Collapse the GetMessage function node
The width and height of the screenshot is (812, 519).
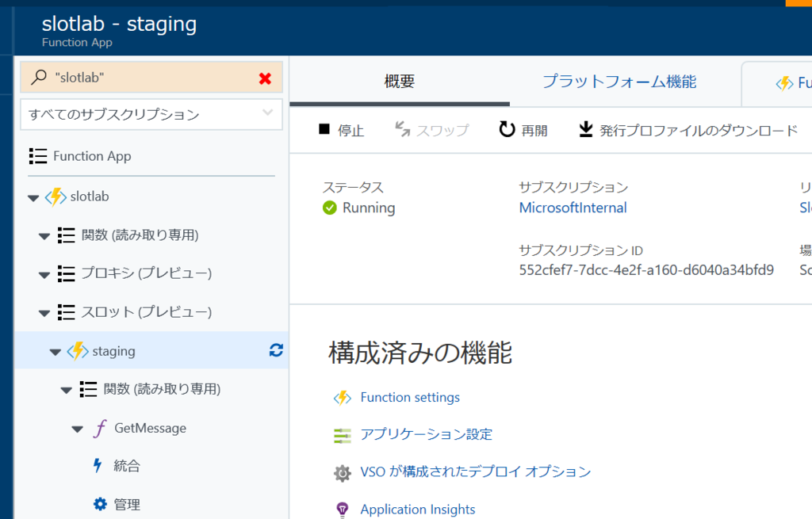point(77,429)
